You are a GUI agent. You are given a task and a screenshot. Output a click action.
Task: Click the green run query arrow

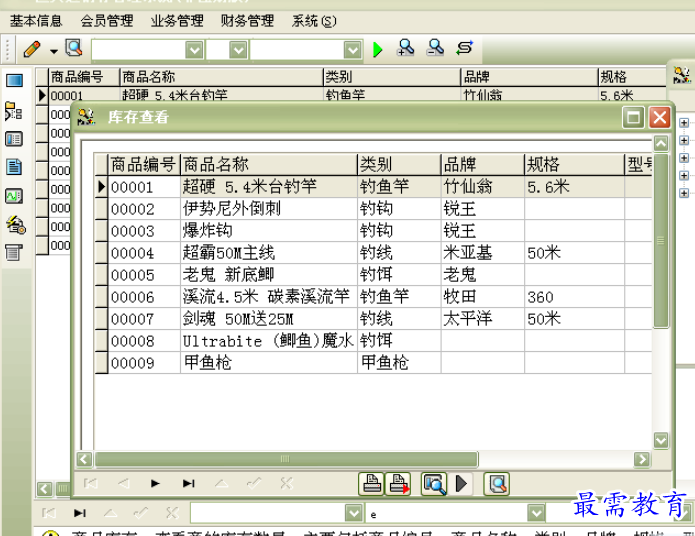tap(378, 49)
